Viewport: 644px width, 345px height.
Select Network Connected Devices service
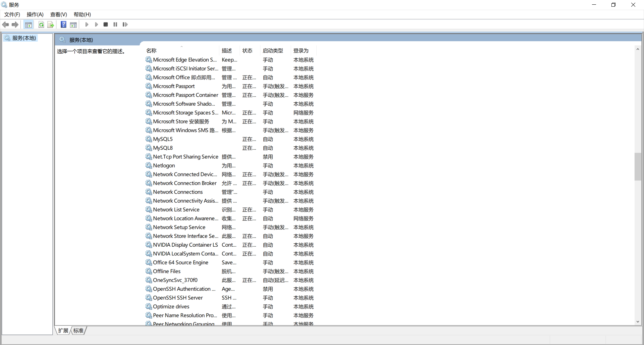(185, 174)
